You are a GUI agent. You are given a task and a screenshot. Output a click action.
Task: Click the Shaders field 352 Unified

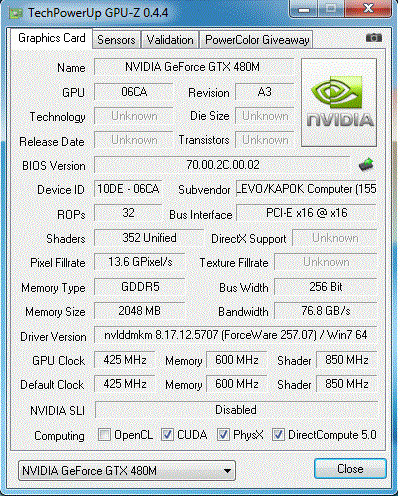coord(149,238)
